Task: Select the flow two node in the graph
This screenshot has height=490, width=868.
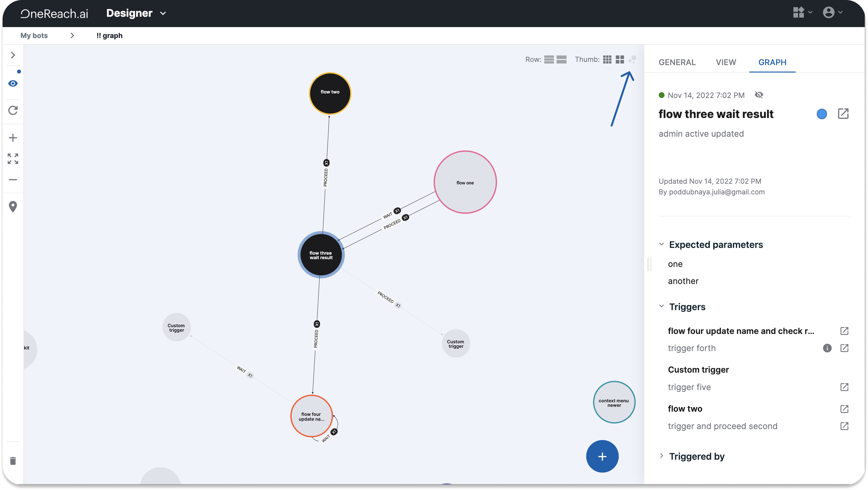Action: coord(330,93)
